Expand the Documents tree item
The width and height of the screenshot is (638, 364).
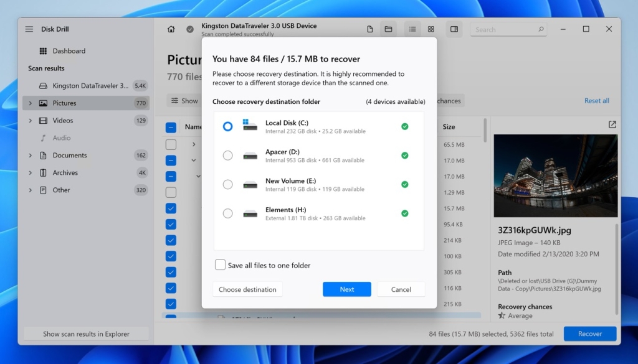30,155
